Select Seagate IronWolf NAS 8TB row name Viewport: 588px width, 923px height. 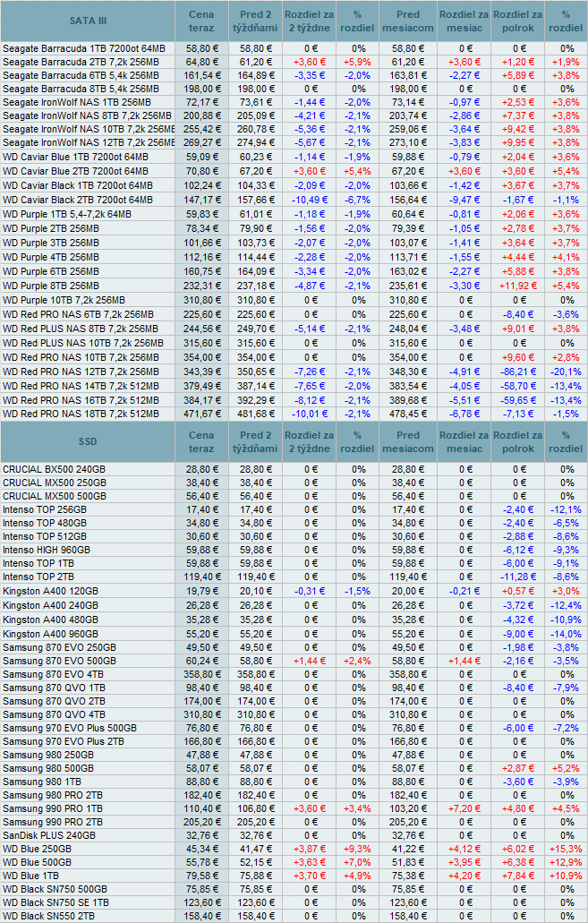point(87,116)
